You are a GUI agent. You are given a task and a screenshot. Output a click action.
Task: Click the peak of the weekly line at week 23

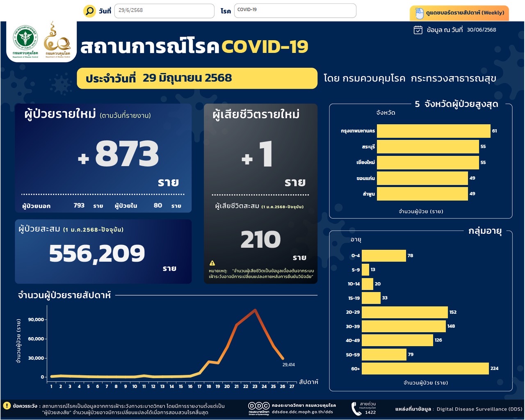pos(255,310)
